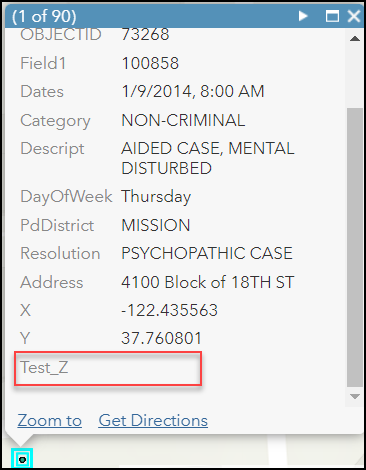The image size is (366, 470).
Task: Click the Dates value 1/9/2014, 8:00 AM
Action: pyautogui.click(x=193, y=91)
